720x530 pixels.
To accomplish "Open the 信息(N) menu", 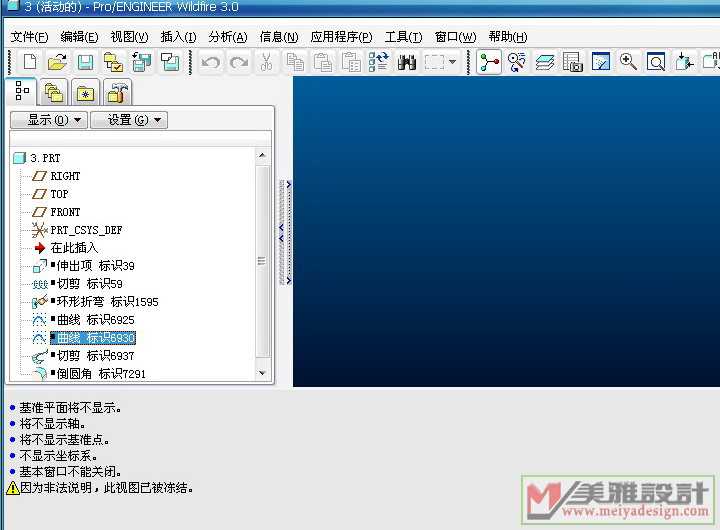I will (279, 37).
